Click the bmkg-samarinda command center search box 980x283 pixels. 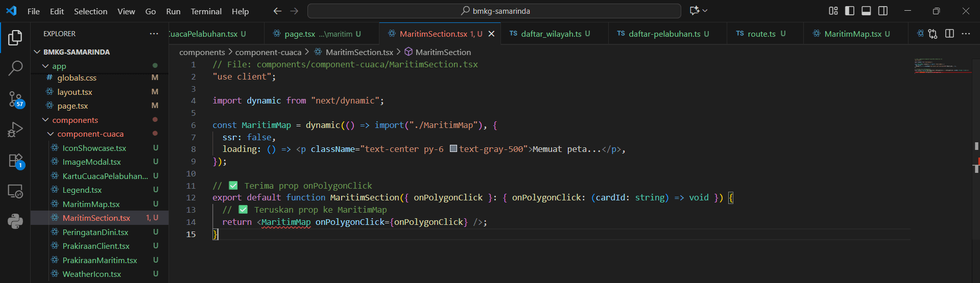pos(494,11)
